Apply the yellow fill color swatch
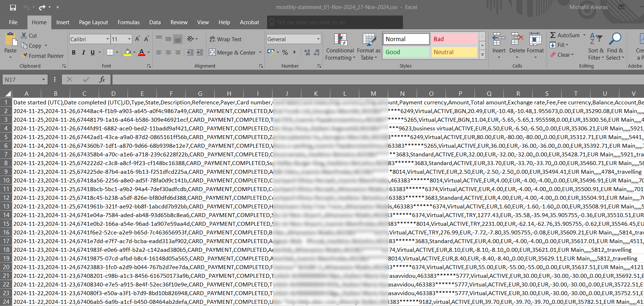This screenshot has width=644, height=306. (x=128, y=53)
